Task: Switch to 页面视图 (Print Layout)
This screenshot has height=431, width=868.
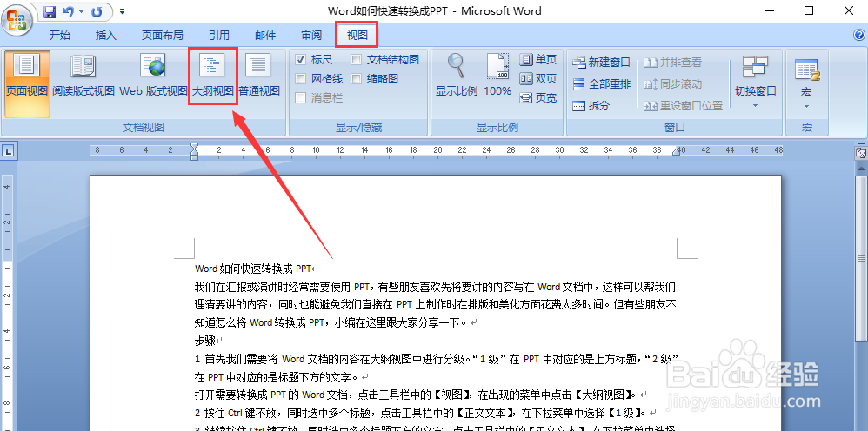Action: coord(27,84)
